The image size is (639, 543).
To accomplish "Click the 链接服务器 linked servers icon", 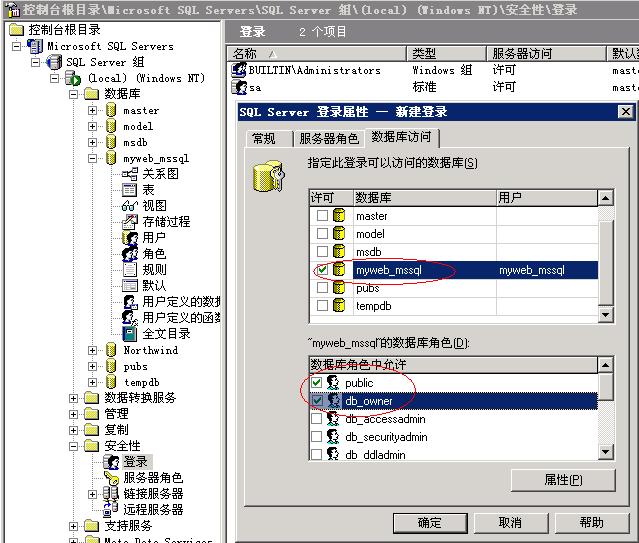I will [112, 493].
